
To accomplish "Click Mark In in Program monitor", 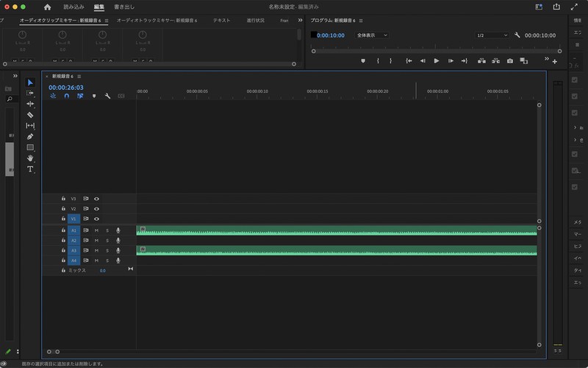I will (x=378, y=61).
